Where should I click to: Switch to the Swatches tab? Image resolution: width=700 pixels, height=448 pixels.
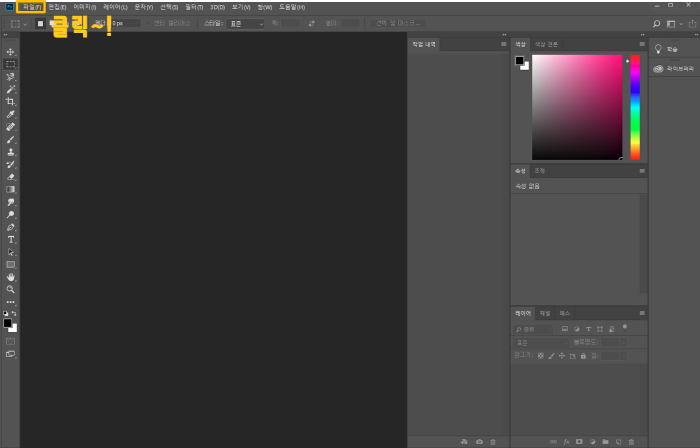546,44
